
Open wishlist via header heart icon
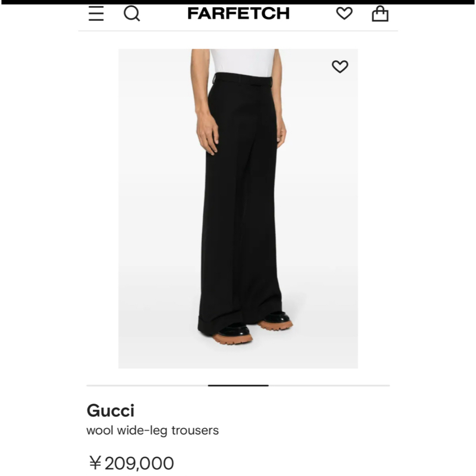point(344,13)
